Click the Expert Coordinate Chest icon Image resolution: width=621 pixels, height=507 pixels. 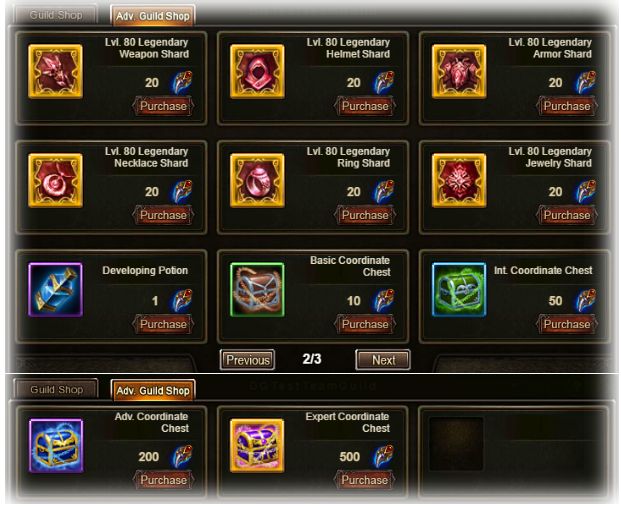(x=257, y=446)
